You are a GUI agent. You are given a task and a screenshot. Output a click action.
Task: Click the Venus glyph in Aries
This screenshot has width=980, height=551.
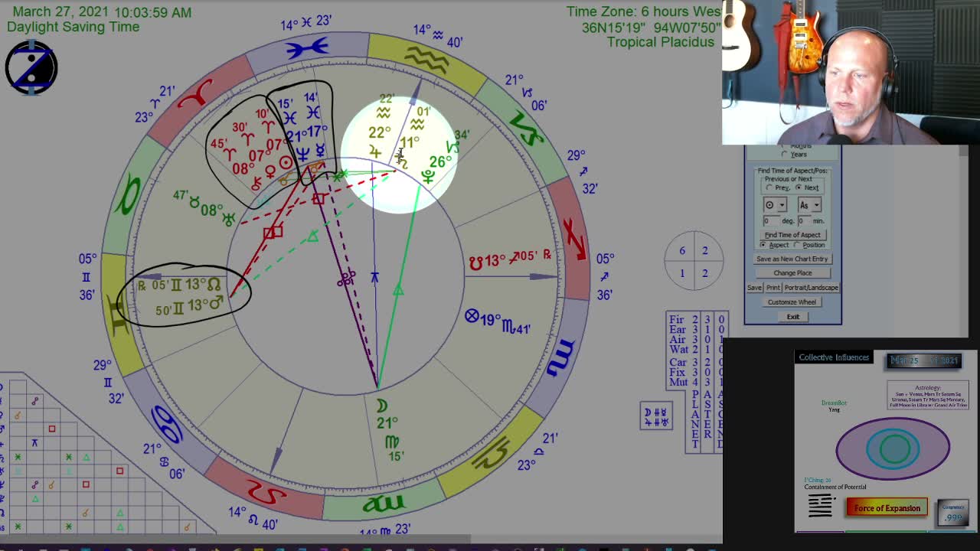tap(269, 172)
